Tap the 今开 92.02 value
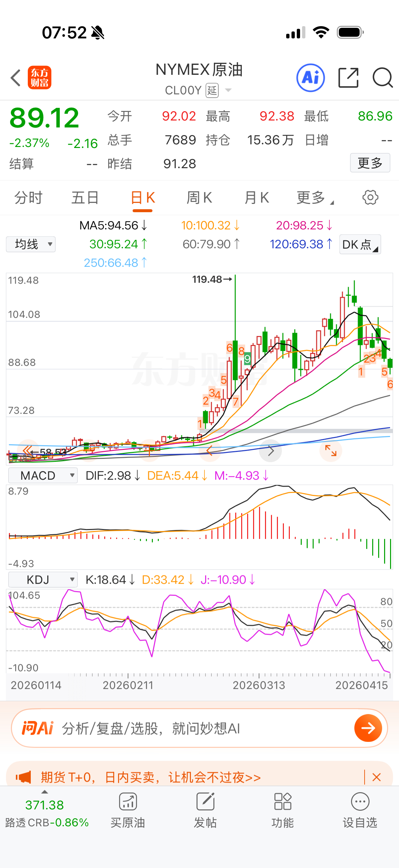Viewport: 399px width, 868px height. pos(179,116)
